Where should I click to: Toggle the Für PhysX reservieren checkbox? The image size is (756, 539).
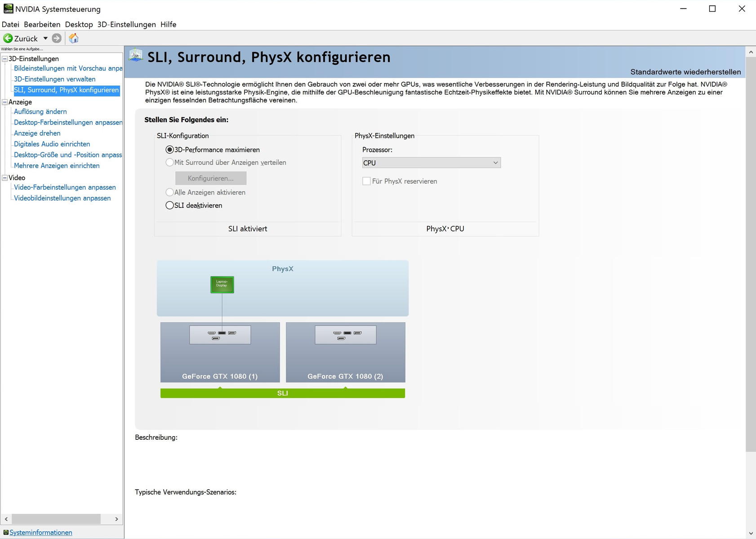click(367, 181)
